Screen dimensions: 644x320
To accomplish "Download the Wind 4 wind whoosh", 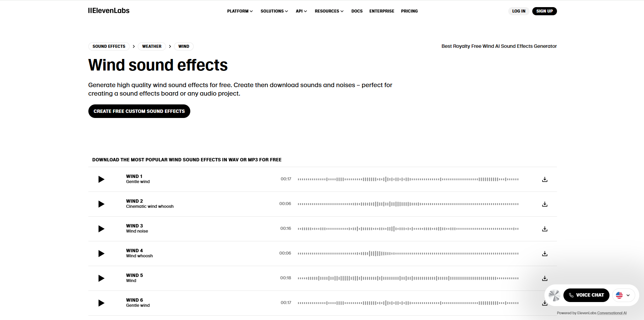I will (x=544, y=253).
